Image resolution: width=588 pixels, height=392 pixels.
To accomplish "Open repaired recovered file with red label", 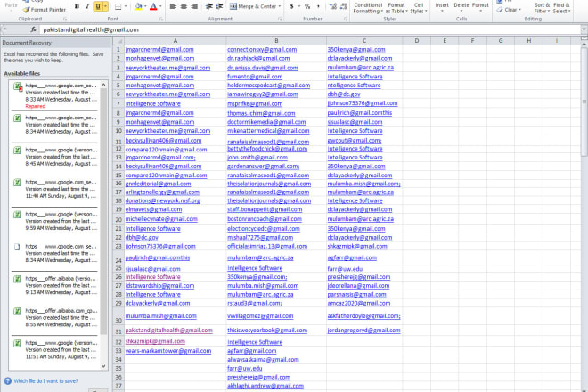I will [56, 95].
